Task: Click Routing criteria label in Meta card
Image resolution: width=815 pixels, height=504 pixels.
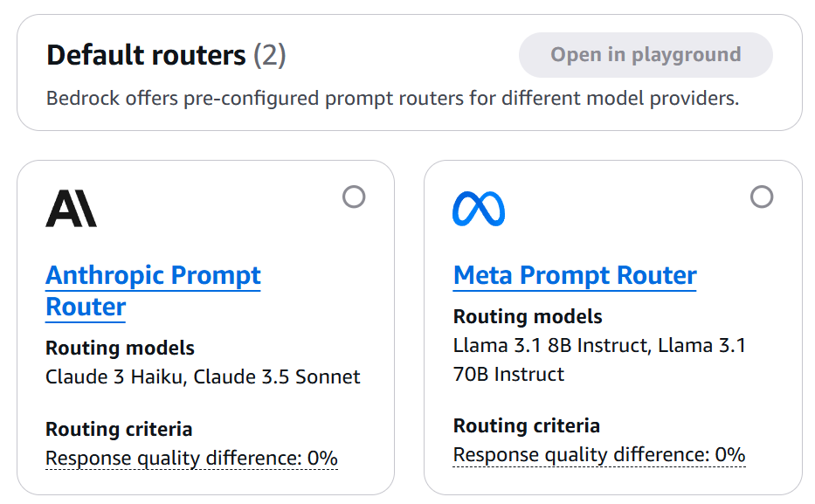Action: [527, 425]
